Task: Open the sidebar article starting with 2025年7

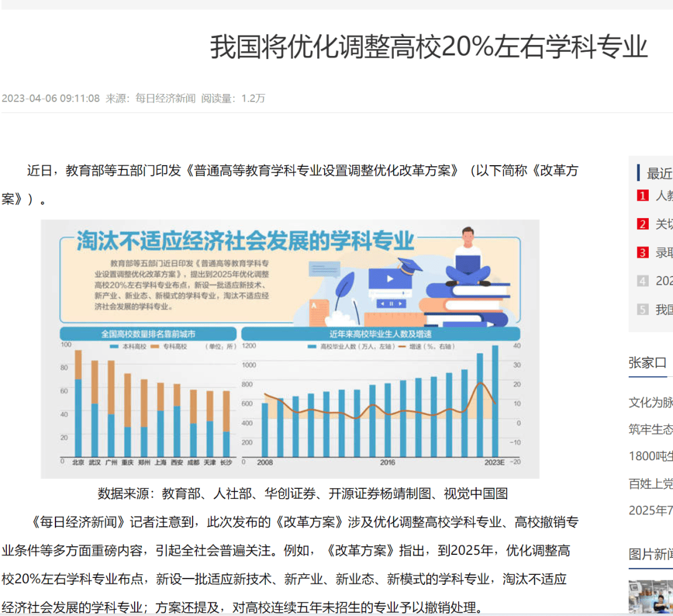Action: (x=651, y=510)
